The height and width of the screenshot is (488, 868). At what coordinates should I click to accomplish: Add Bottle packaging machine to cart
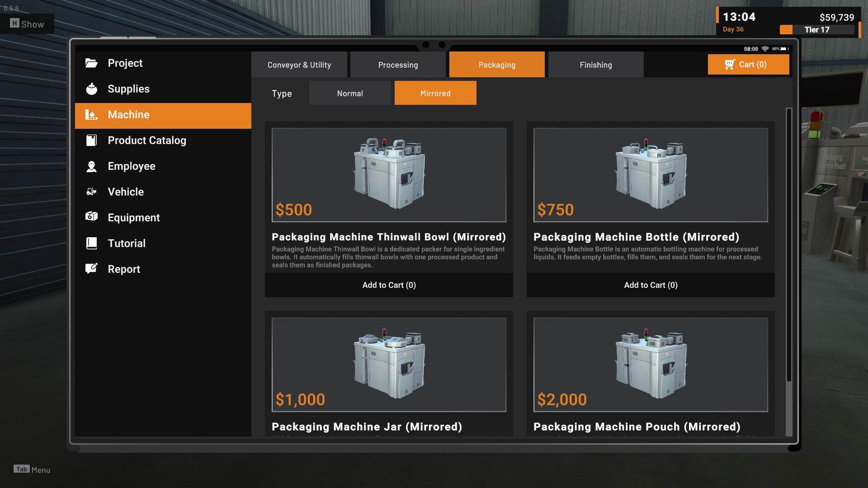tap(650, 285)
